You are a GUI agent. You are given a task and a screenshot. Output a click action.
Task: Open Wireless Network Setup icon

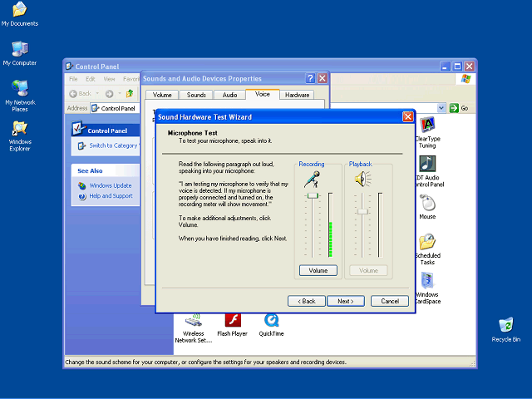[x=194, y=328]
